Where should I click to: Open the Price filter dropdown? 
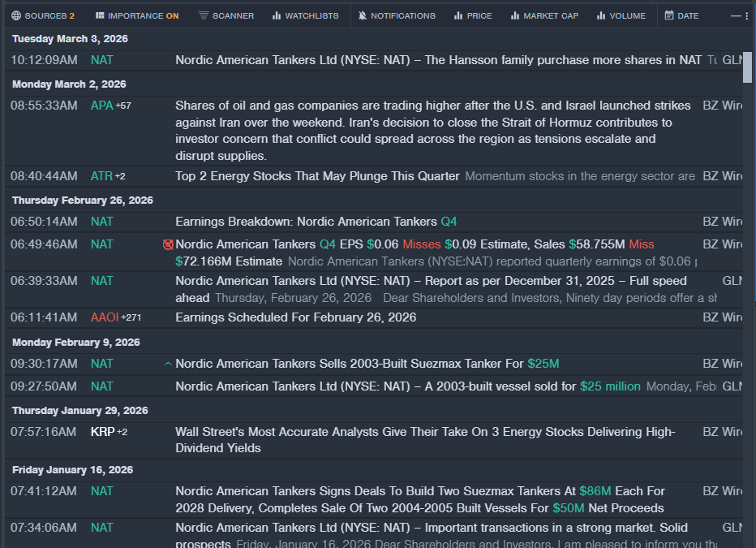click(473, 15)
